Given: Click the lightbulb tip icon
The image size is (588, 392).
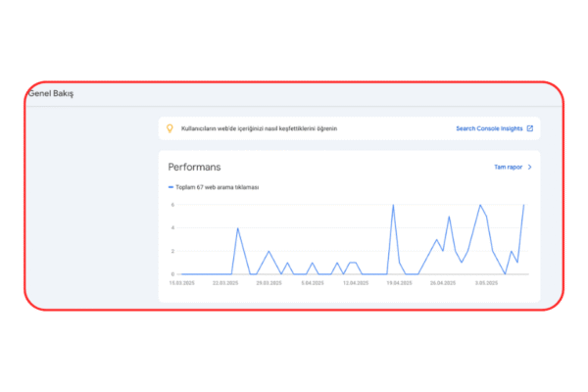Looking at the screenshot, I should pos(170,128).
